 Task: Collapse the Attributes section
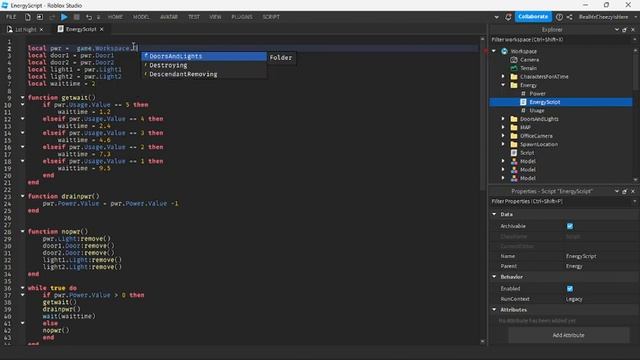[x=494, y=310]
